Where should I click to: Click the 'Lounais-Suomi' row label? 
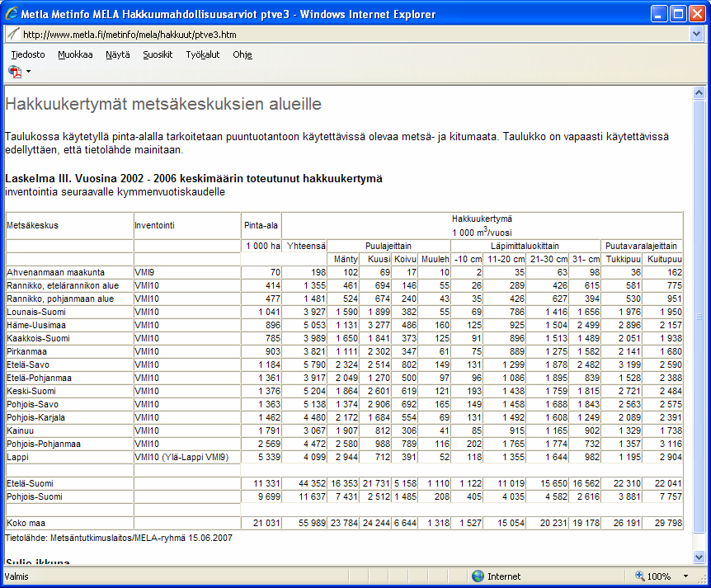36,312
